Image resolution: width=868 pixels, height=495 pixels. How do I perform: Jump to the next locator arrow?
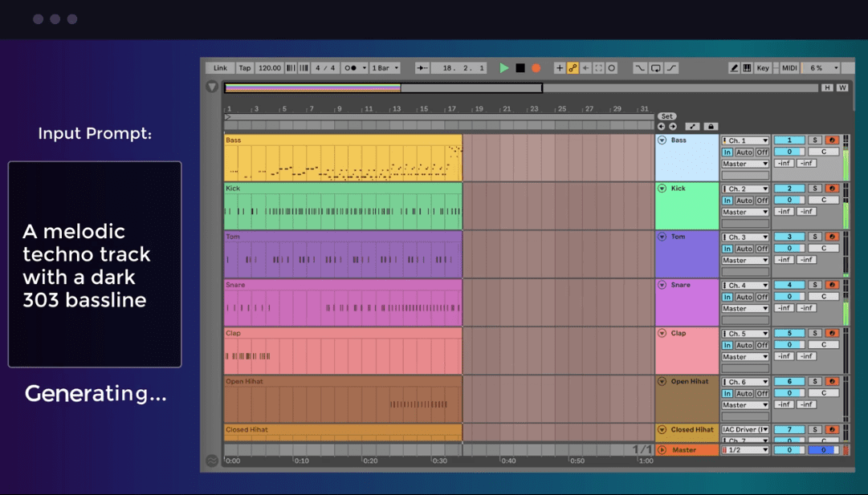[x=673, y=127]
